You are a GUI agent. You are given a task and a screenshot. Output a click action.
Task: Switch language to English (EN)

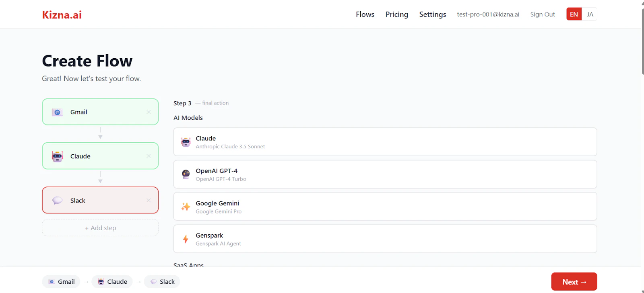(x=574, y=14)
